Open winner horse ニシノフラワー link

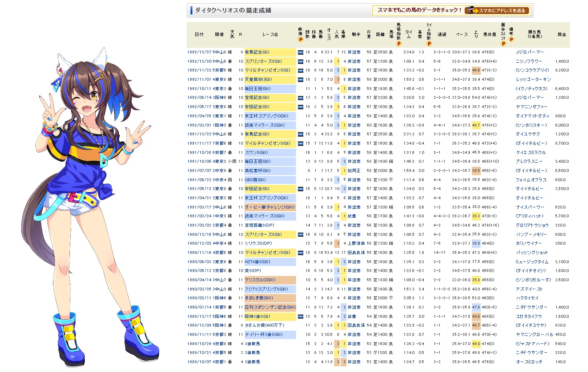[529, 61]
